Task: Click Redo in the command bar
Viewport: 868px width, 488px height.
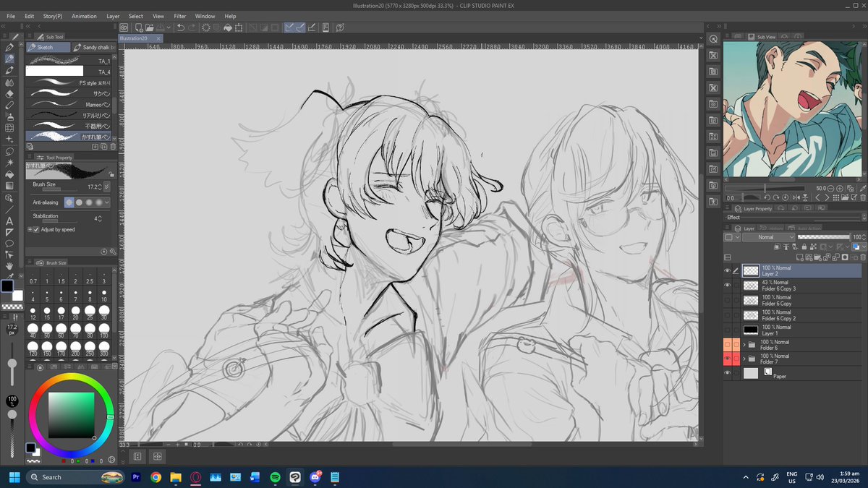Action: 192,28
